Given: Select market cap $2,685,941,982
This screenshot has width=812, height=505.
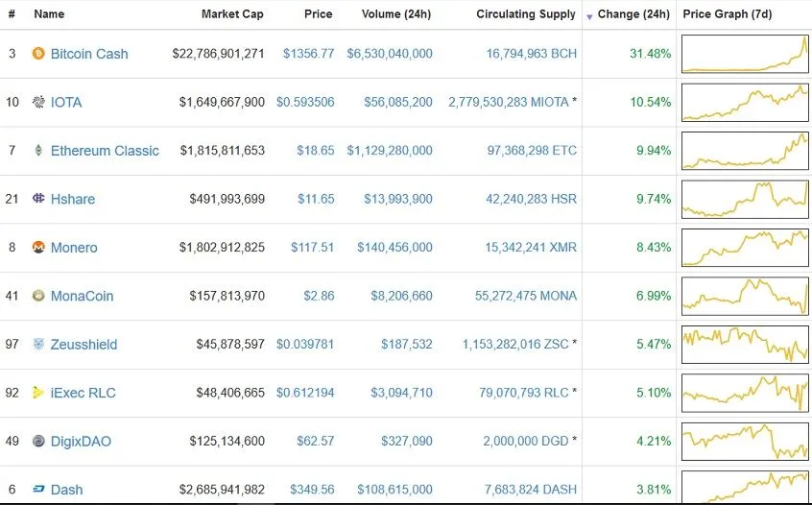Looking at the screenshot, I should (x=222, y=490).
